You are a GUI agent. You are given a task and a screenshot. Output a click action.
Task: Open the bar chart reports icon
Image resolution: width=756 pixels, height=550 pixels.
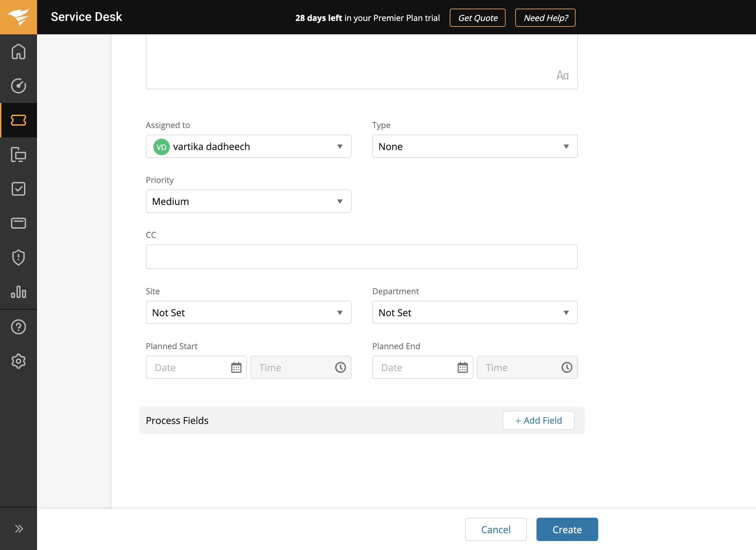(19, 292)
